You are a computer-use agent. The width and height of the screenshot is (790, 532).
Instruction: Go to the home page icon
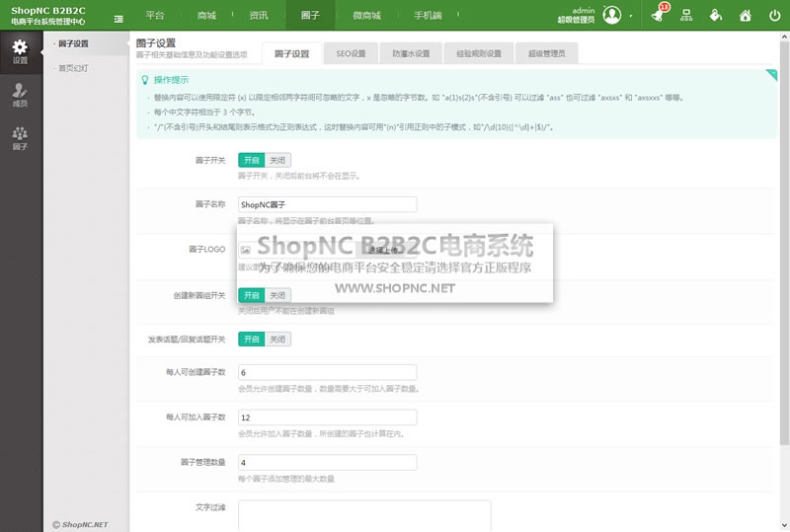[x=746, y=16]
